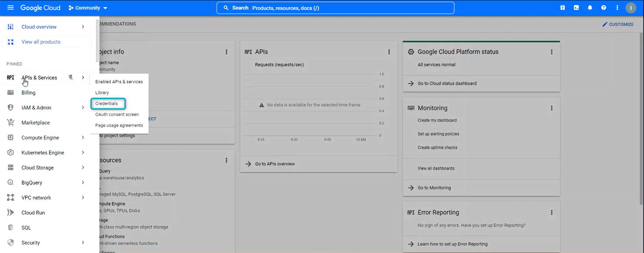Expand the Compute Engine submenu arrow
The width and height of the screenshot is (644, 253).
(83, 137)
